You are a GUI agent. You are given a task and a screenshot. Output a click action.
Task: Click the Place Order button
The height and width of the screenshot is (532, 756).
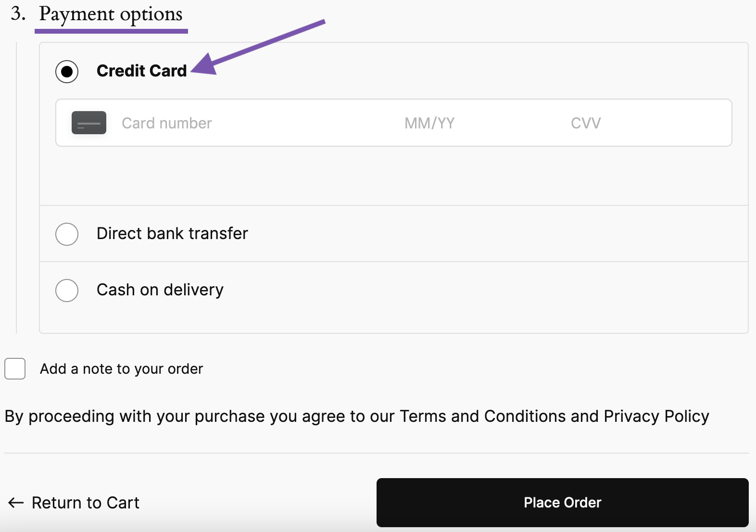coord(562,502)
